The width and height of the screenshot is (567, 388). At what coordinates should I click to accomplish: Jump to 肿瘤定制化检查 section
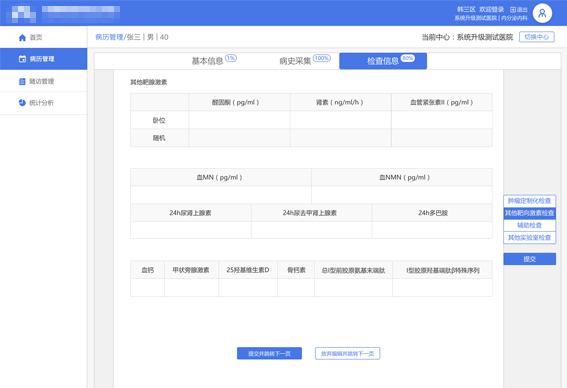coord(529,201)
